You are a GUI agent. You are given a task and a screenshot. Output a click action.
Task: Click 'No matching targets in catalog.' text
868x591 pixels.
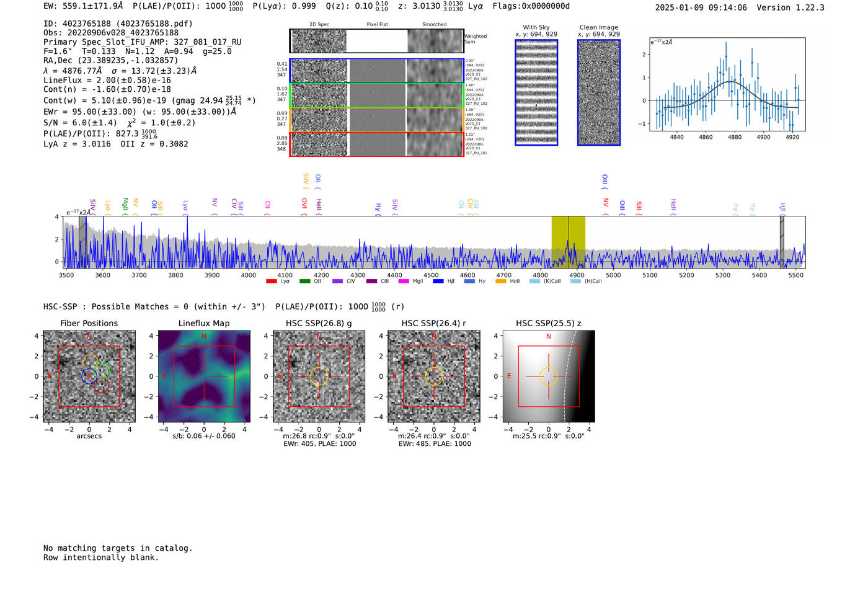[118, 548]
